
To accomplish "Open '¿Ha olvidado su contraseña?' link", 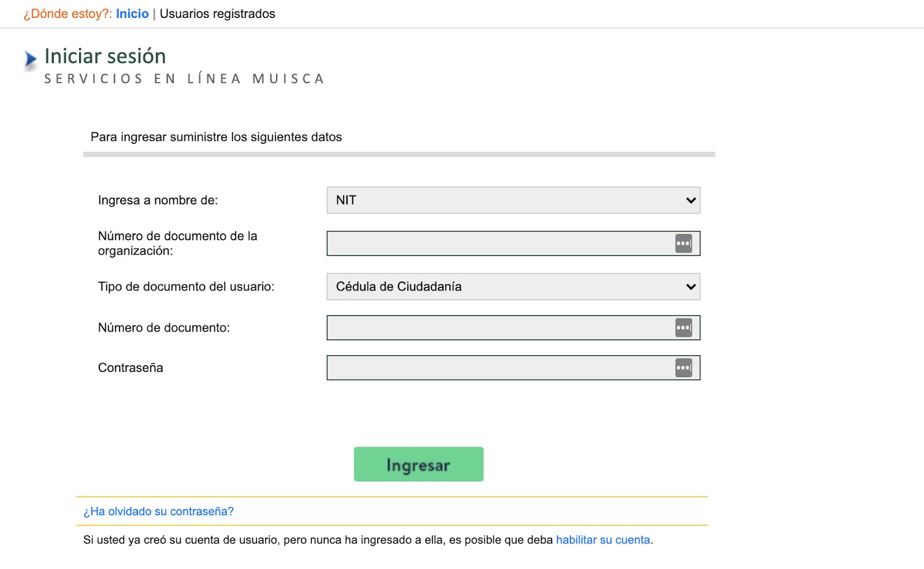I will click(158, 511).
